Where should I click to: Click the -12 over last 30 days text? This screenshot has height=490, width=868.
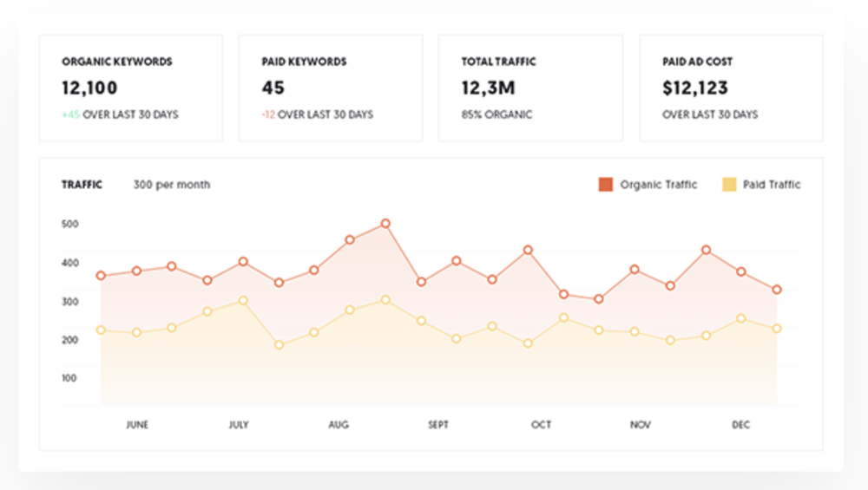pyautogui.click(x=318, y=114)
